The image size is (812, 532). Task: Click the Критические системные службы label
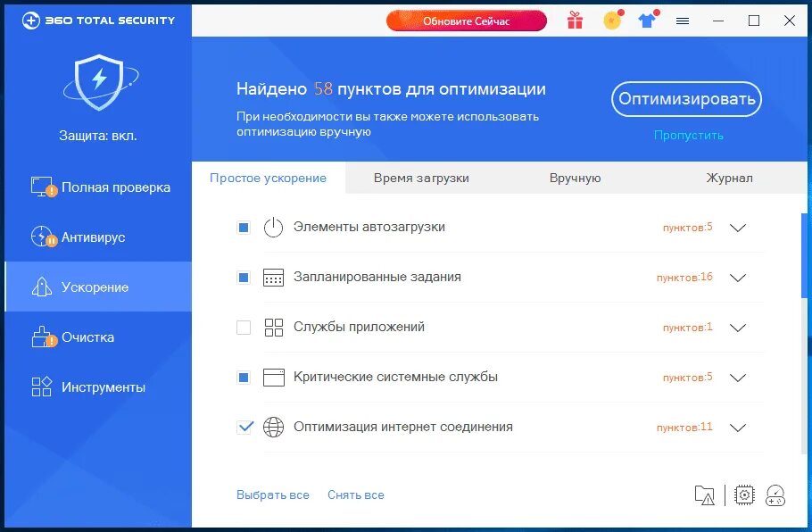point(395,377)
